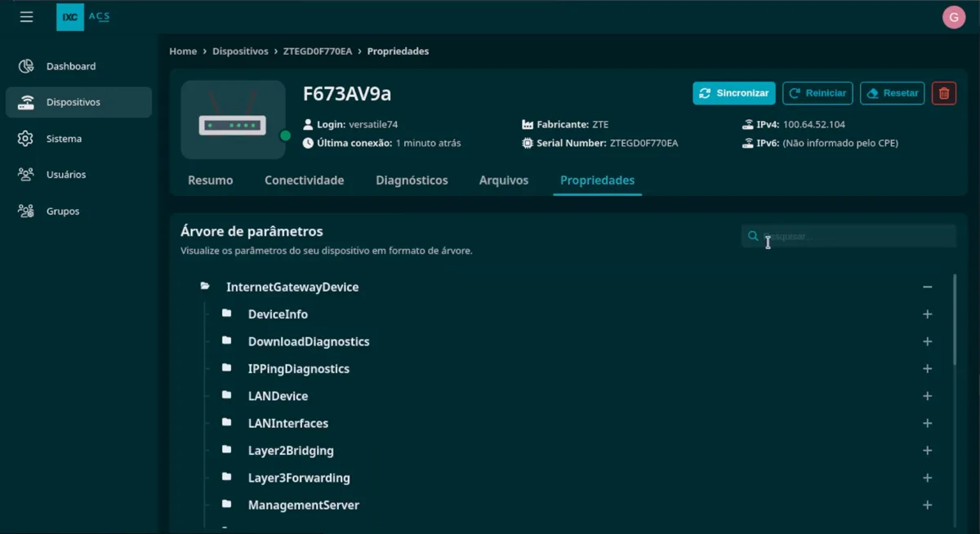This screenshot has width=980, height=534.
Task: Open the hamburger menu icon
Action: (x=26, y=16)
